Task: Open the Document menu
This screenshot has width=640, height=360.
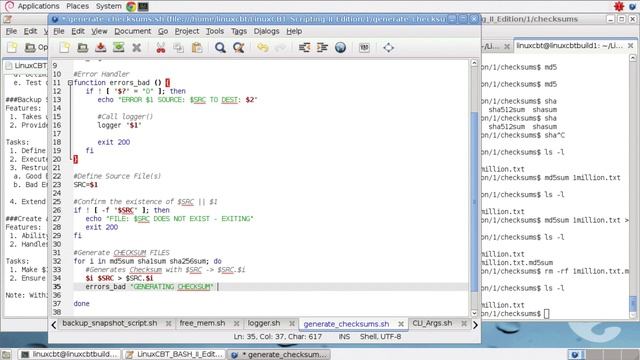Action: click(x=132, y=31)
